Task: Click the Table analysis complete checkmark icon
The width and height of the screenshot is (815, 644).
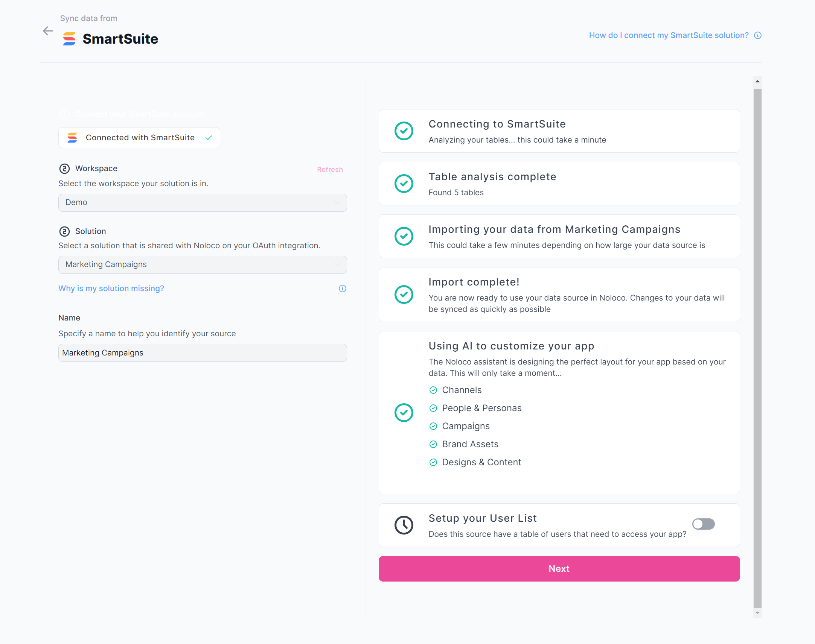Action: click(404, 184)
